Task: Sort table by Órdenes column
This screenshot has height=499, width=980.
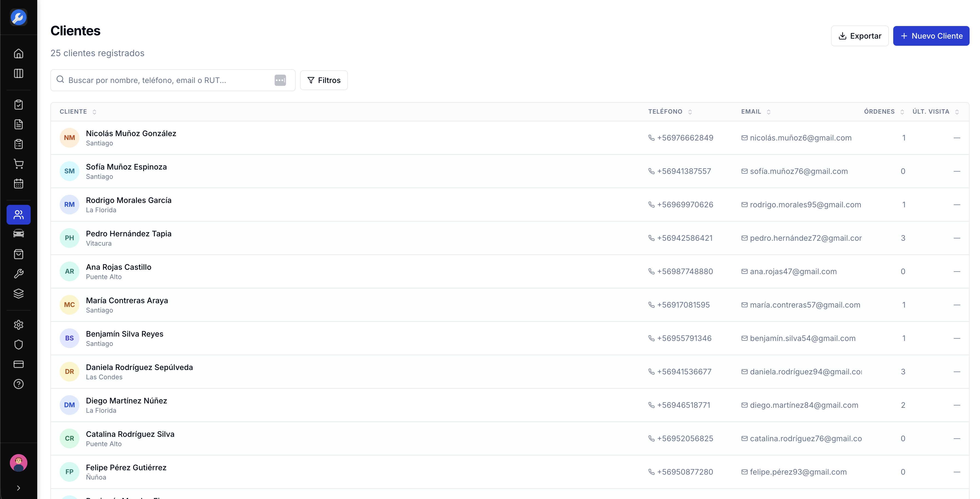Action: [884, 111]
